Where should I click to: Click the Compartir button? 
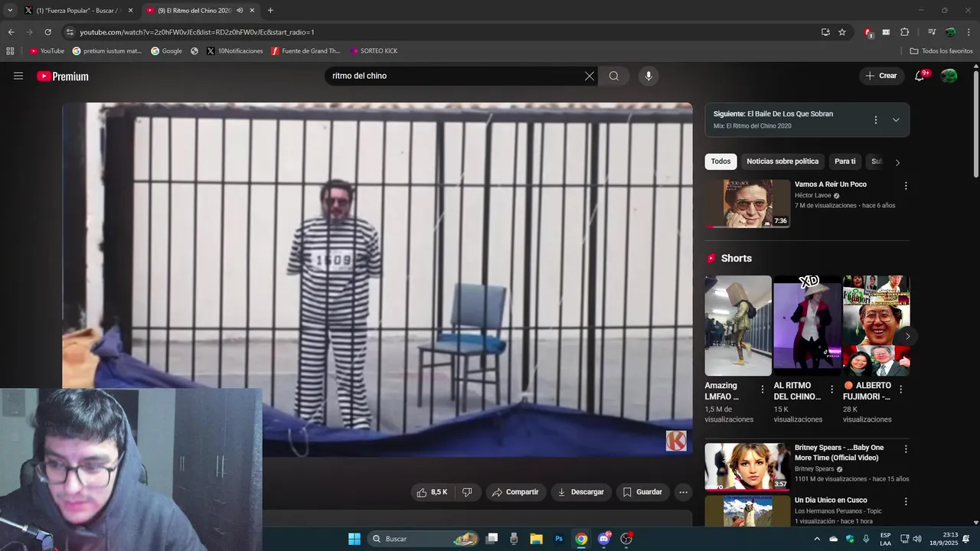coord(515,492)
